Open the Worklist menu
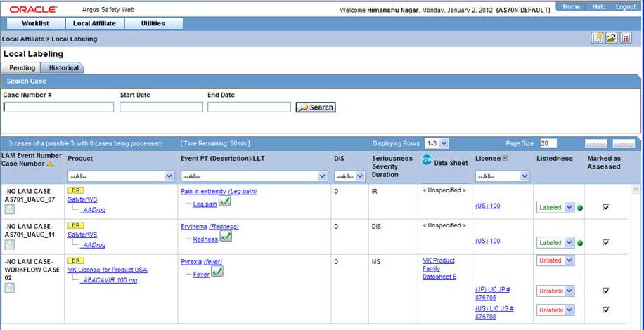The width and height of the screenshot is (644, 330). (x=35, y=23)
